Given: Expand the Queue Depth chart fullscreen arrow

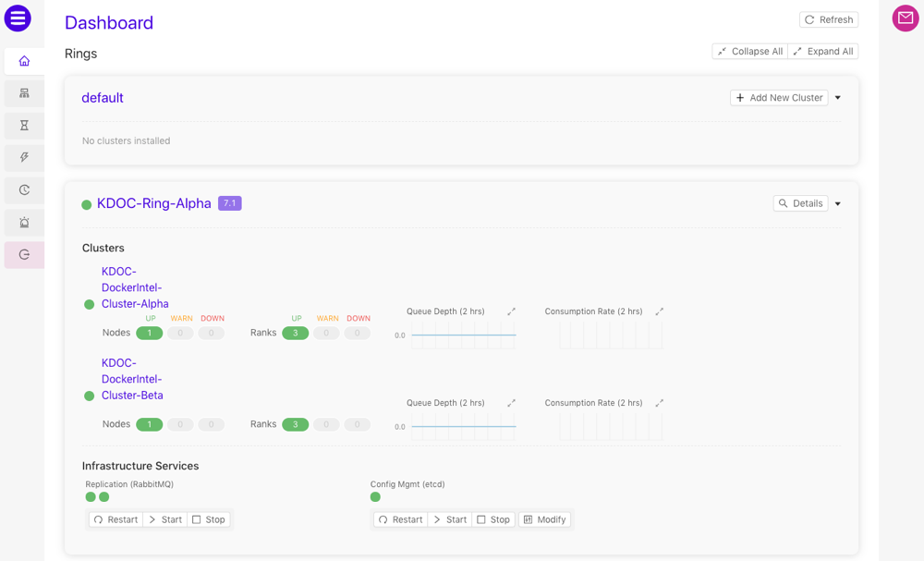Looking at the screenshot, I should [x=512, y=311].
